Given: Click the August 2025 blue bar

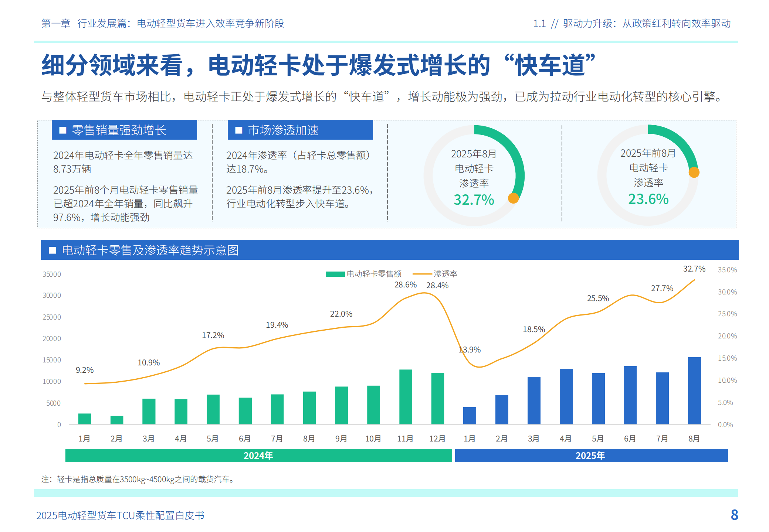Looking at the screenshot, I should 694,391.
